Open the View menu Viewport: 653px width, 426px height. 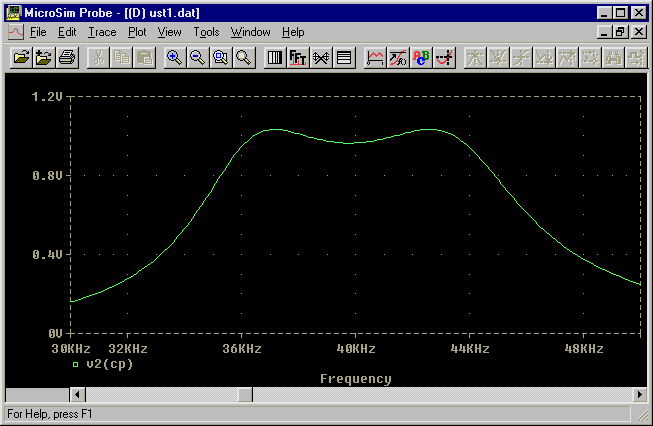[169, 32]
